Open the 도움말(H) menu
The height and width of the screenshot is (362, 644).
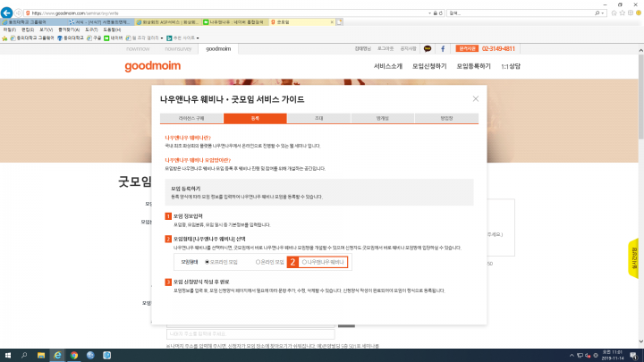(111, 30)
